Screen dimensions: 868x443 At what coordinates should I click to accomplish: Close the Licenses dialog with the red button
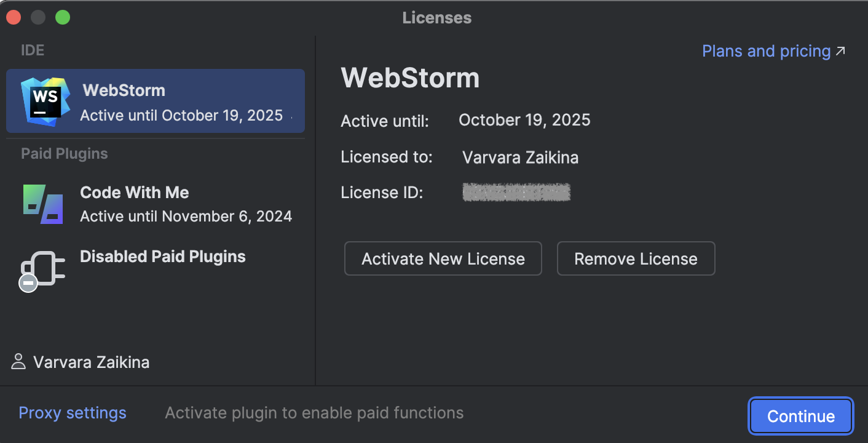coord(14,17)
